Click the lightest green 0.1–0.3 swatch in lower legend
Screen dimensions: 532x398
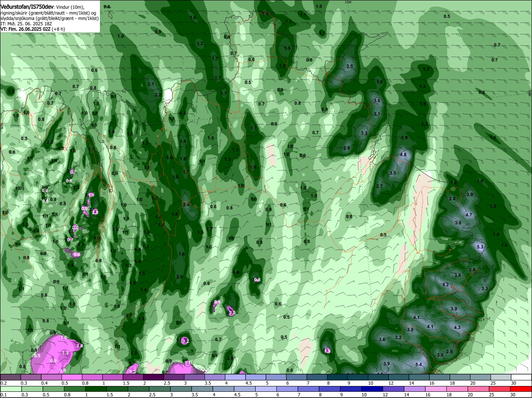pos(11,388)
